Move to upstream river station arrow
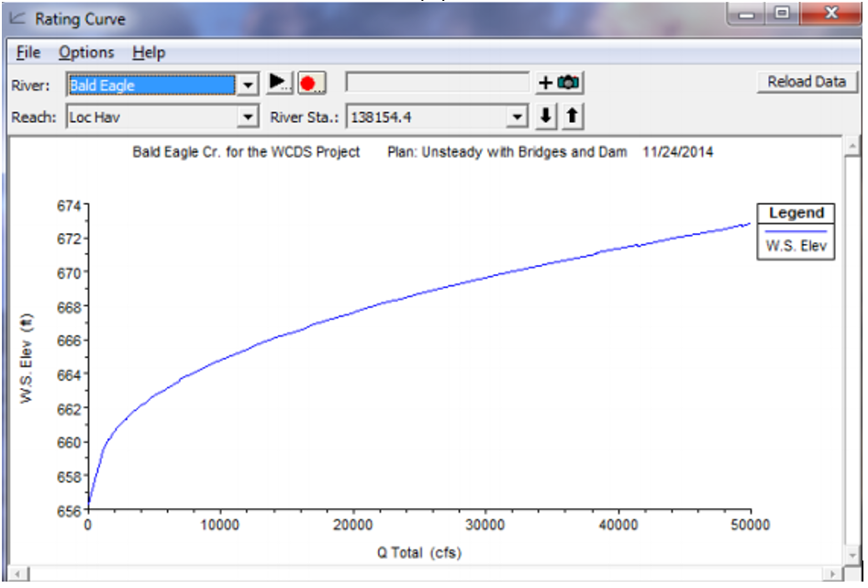 coord(571,116)
